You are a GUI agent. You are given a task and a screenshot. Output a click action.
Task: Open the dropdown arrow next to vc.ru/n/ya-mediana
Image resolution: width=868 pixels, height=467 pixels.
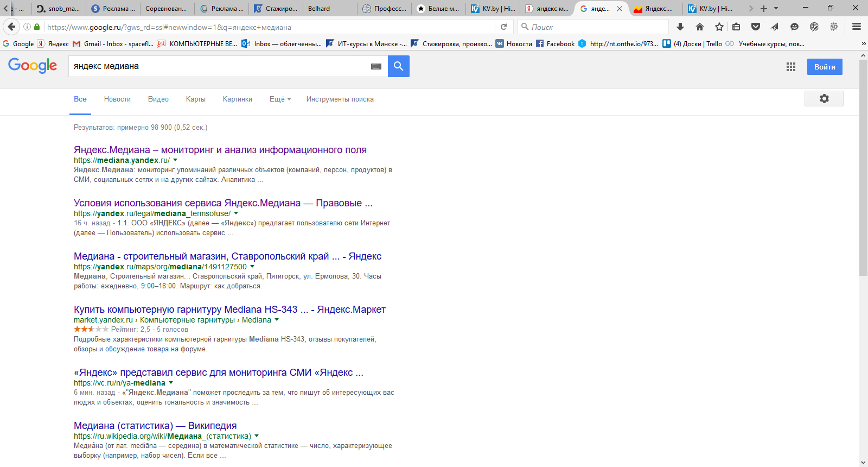pos(171,383)
